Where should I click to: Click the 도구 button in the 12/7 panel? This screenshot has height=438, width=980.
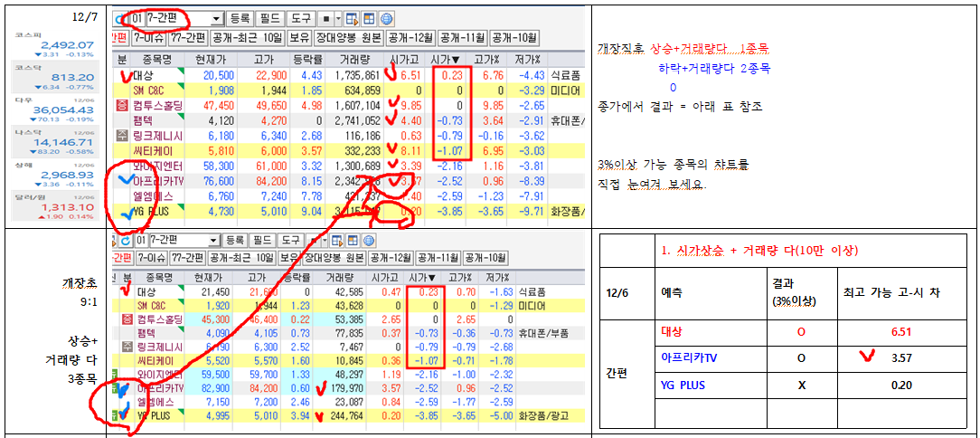pos(301,19)
